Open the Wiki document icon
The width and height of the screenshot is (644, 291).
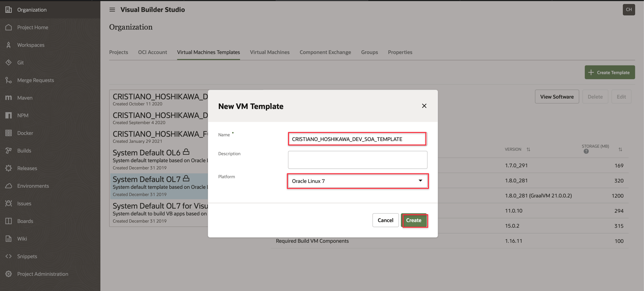click(x=9, y=239)
